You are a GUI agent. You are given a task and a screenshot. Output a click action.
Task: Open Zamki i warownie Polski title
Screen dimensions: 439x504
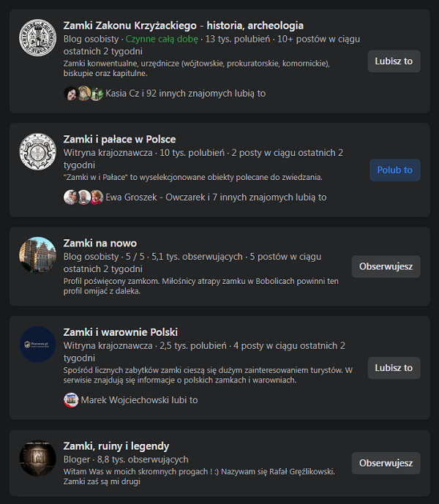(x=121, y=332)
